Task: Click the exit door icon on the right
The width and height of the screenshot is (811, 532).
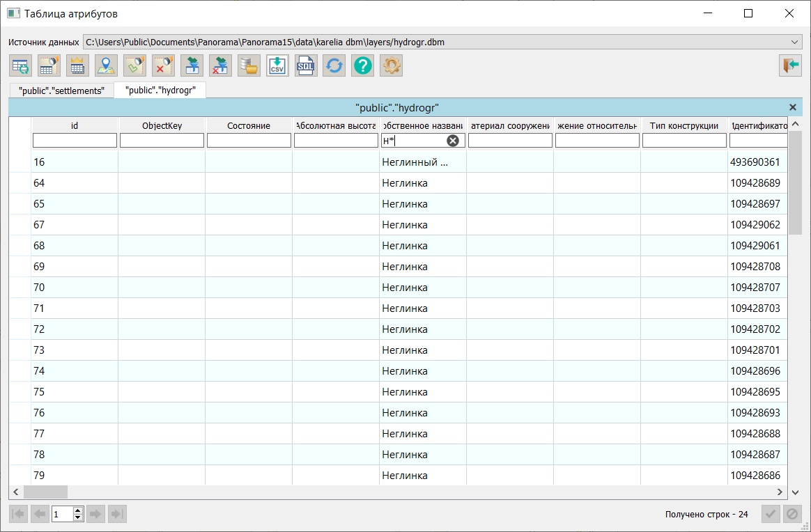Action: coord(790,65)
